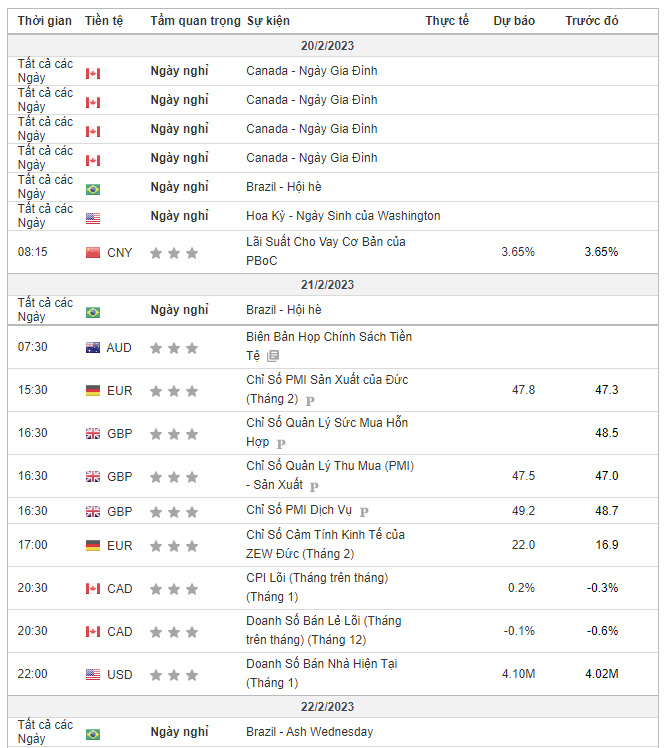Viewport: 666px width, 748px height.
Task: Open the Chỉ Số Quản Lý Sức Mua Hỗn Hợp event
Action: (x=327, y=433)
